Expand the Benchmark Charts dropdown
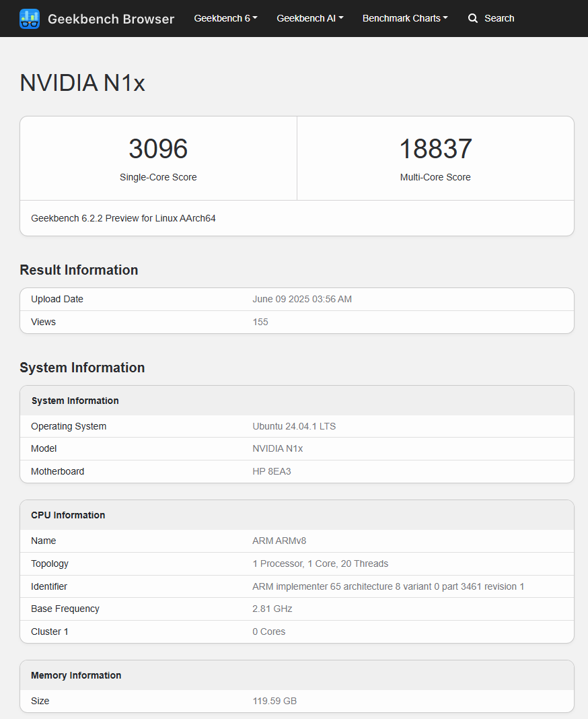 [404, 18]
